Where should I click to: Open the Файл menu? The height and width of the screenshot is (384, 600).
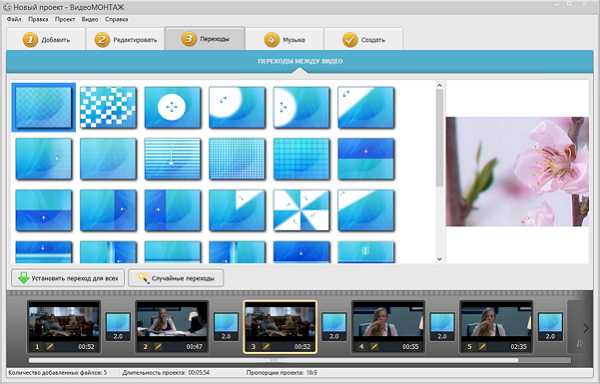14,19
